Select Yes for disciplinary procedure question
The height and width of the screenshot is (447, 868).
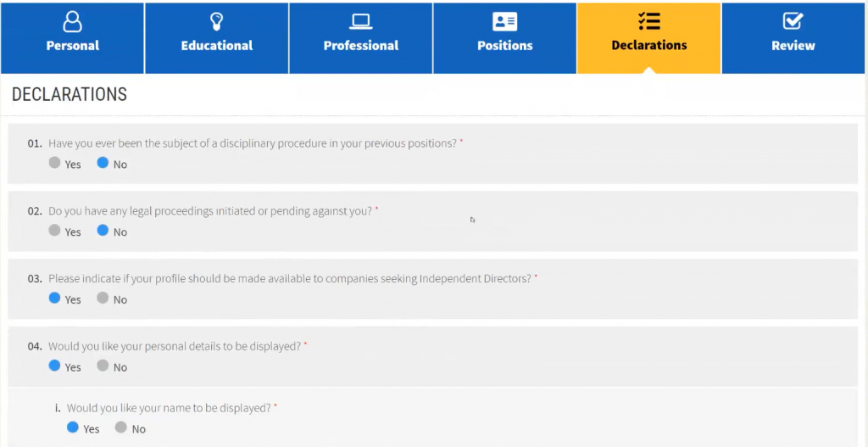(55, 163)
